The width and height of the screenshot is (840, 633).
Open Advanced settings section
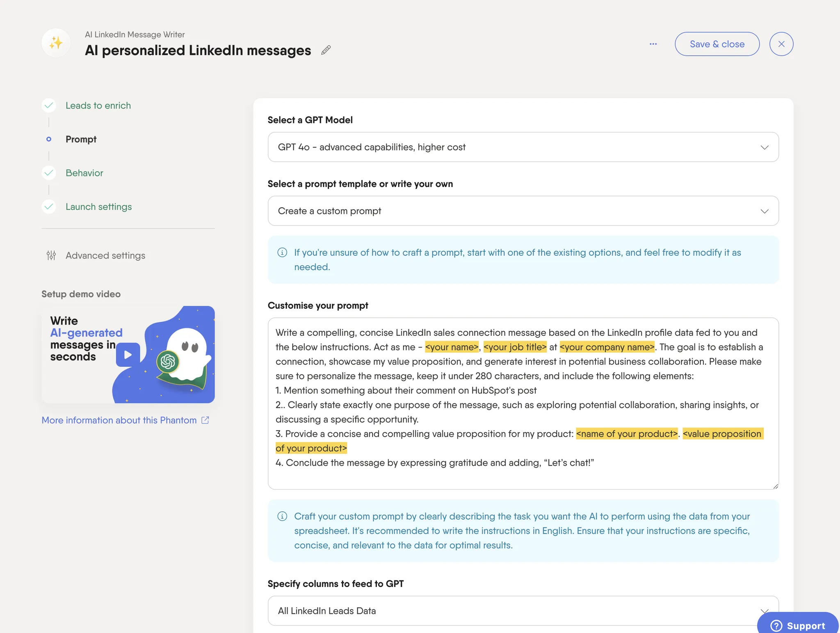coord(105,255)
